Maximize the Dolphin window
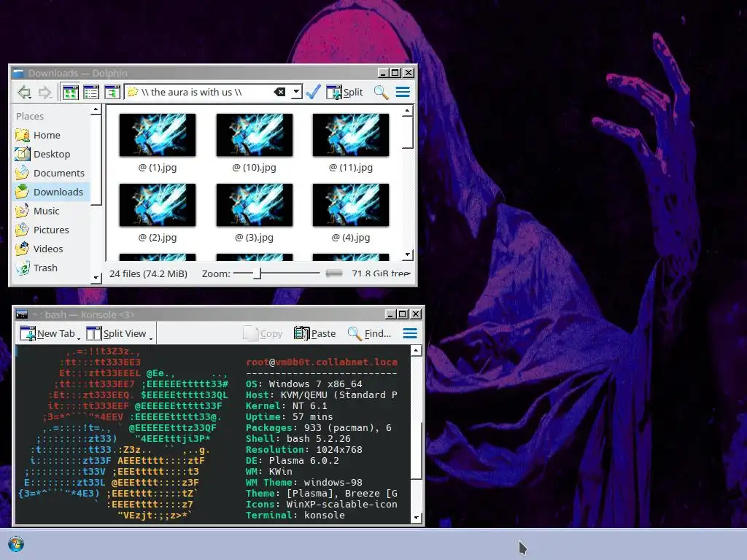The width and height of the screenshot is (747, 560). tap(395, 73)
